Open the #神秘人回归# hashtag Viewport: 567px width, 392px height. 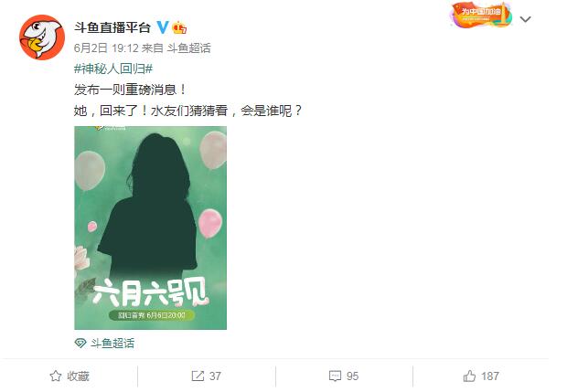pos(113,69)
